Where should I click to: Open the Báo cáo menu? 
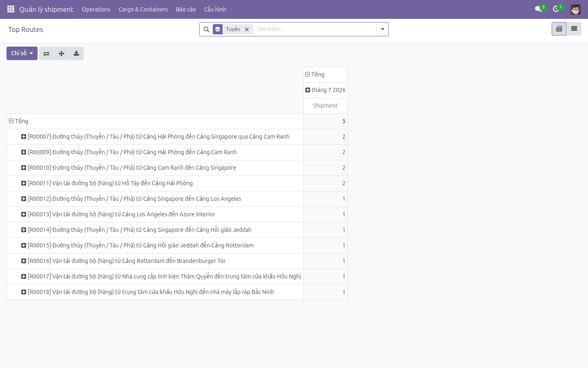186,9
